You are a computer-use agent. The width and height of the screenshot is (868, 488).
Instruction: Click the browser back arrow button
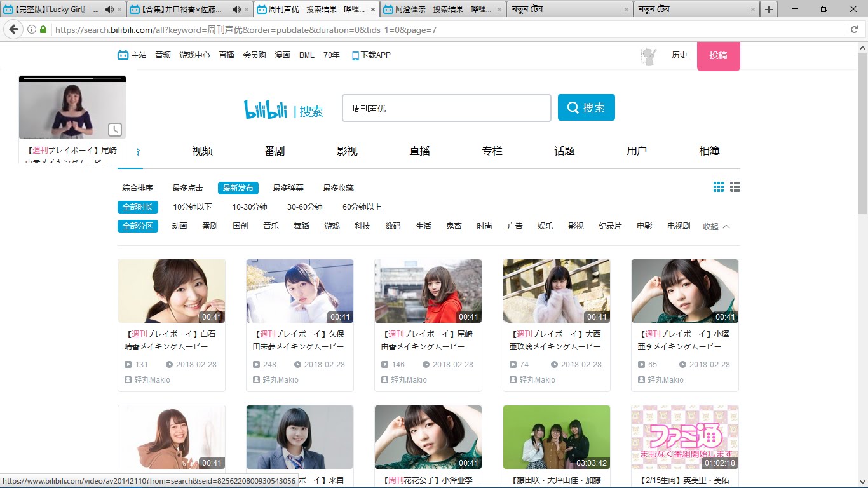(x=13, y=29)
